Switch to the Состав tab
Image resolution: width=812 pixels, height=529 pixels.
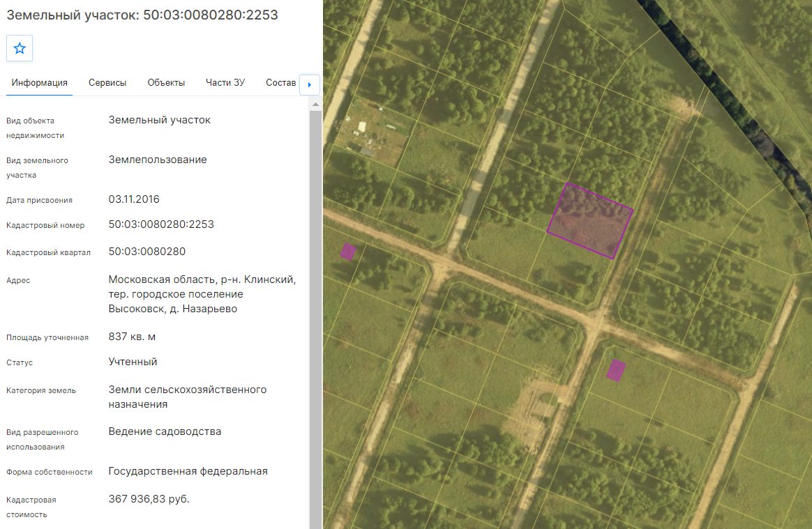[x=280, y=83]
